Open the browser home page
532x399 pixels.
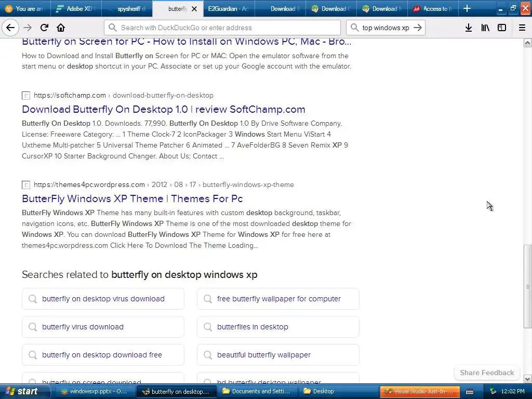point(61,28)
